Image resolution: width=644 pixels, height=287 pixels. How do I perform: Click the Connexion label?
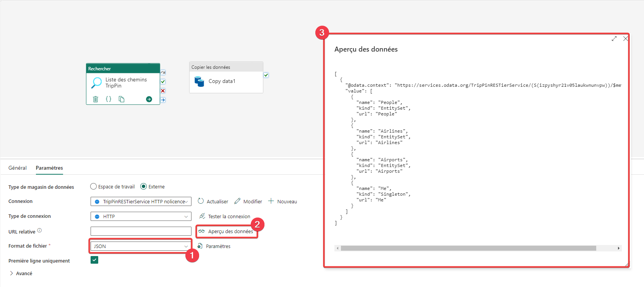(x=20, y=201)
